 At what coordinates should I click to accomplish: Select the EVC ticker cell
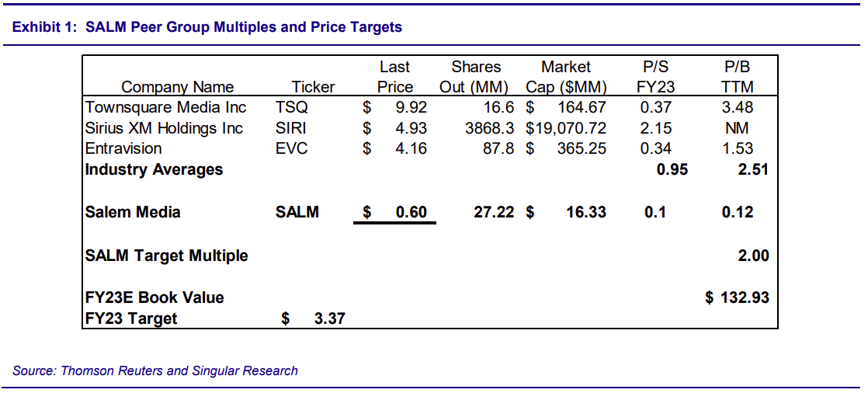(291, 148)
